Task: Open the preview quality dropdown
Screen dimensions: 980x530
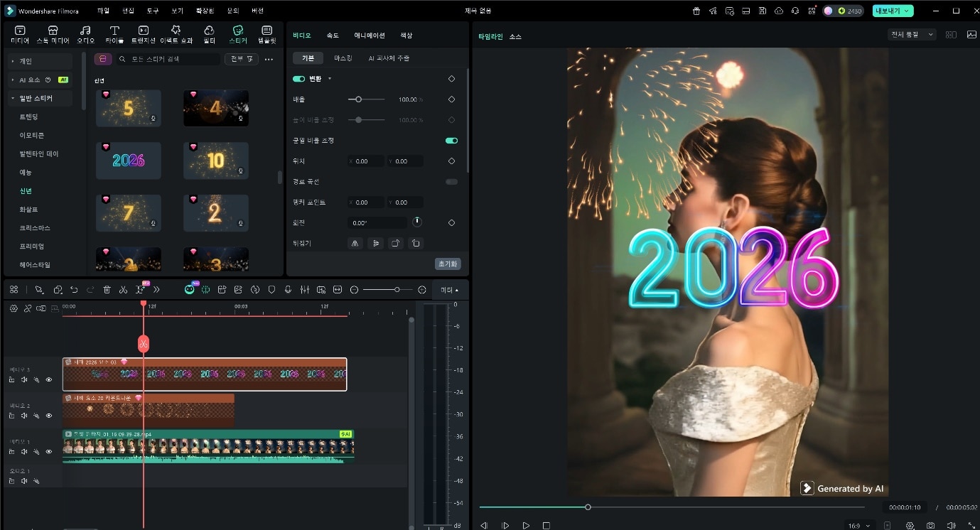Action: (x=912, y=35)
